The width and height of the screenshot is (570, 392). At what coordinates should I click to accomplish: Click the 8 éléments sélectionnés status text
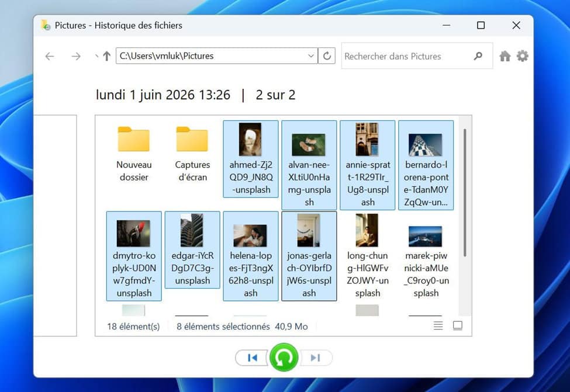223,326
